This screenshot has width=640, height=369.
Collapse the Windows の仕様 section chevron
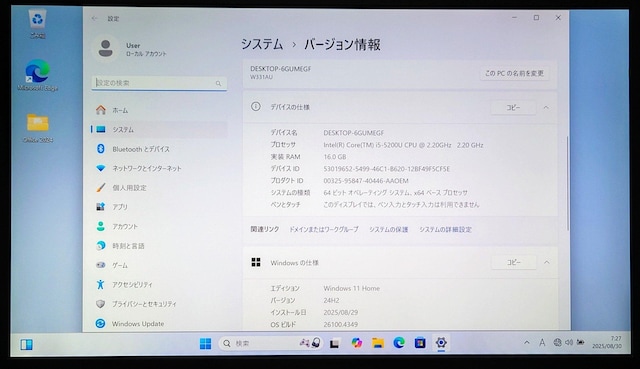coord(547,262)
